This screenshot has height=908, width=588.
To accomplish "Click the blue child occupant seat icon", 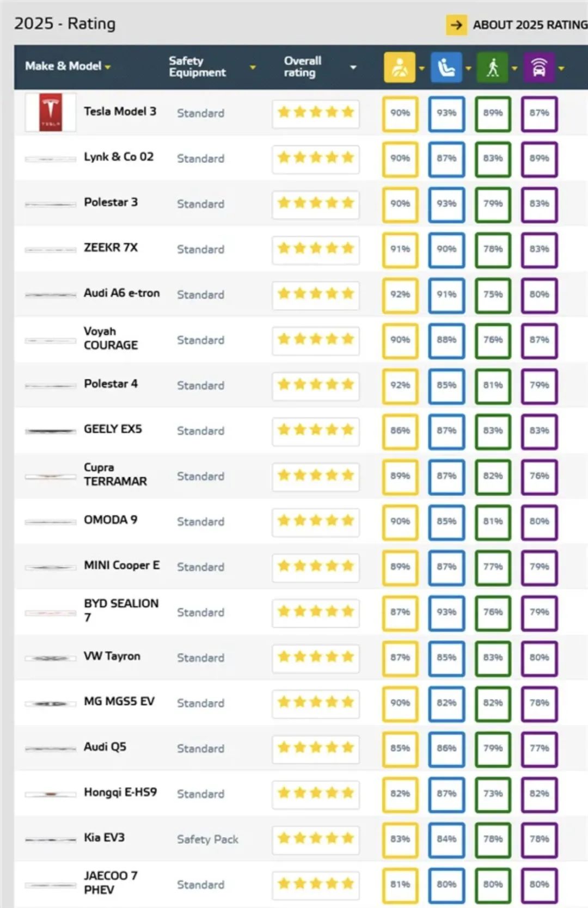I will click(x=446, y=68).
